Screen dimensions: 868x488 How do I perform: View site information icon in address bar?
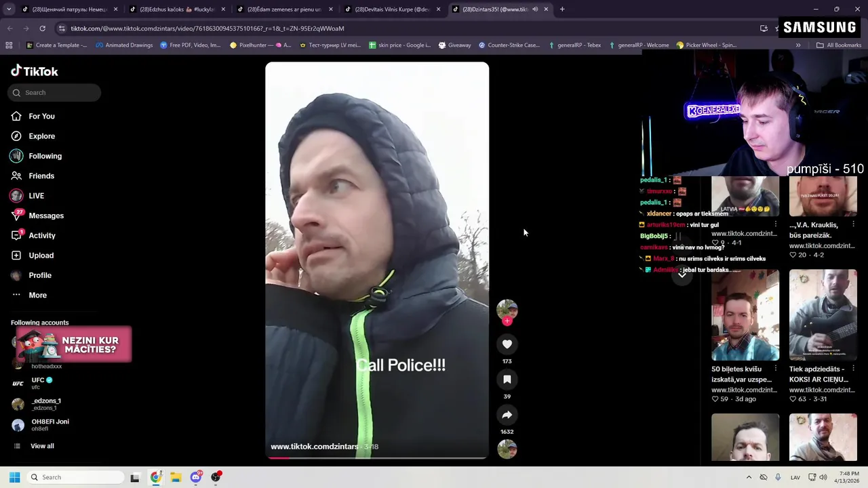(62, 28)
